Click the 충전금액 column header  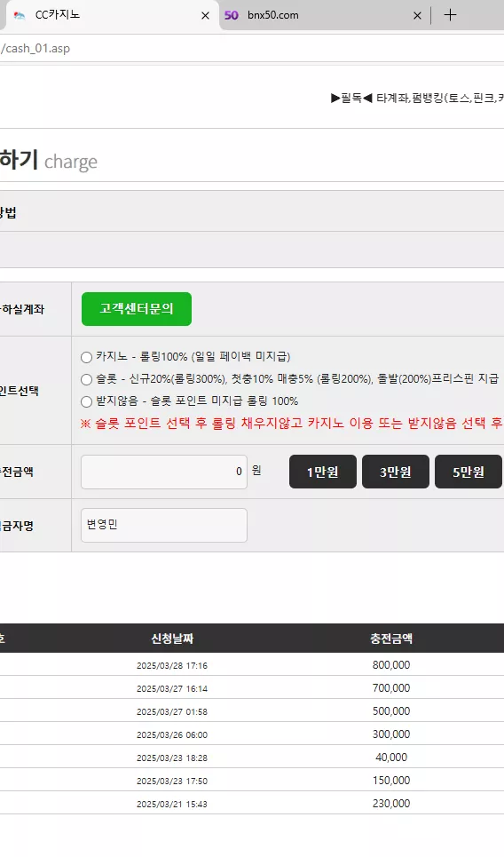pyautogui.click(x=391, y=639)
